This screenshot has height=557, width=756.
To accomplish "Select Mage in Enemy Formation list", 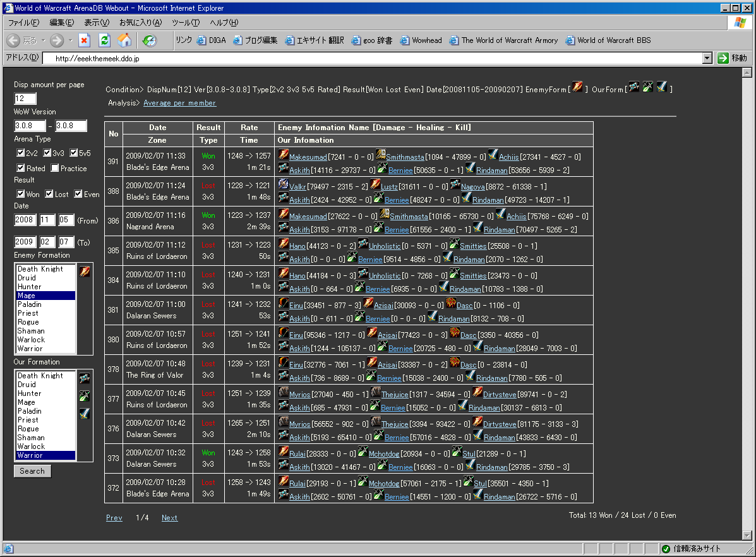I will click(46, 296).
